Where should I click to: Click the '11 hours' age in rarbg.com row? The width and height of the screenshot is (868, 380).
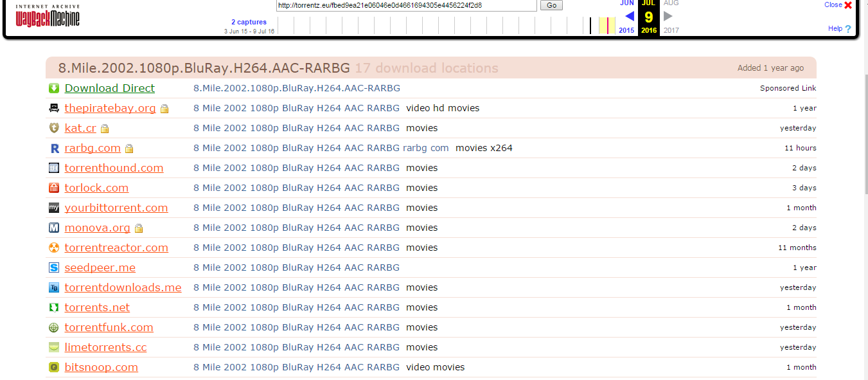[801, 148]
